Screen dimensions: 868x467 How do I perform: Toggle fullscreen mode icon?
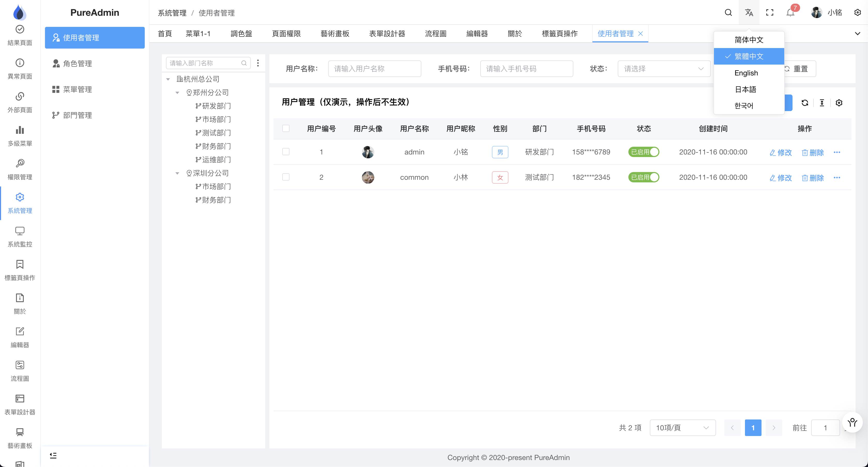[770, 12]
